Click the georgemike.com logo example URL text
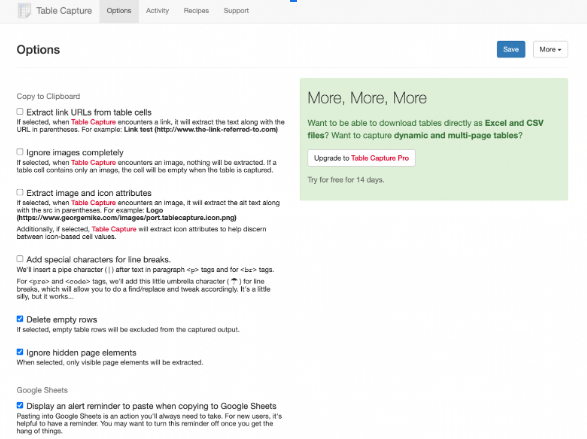The height and width of the screenshot is (439, 587). coord(127,218)
